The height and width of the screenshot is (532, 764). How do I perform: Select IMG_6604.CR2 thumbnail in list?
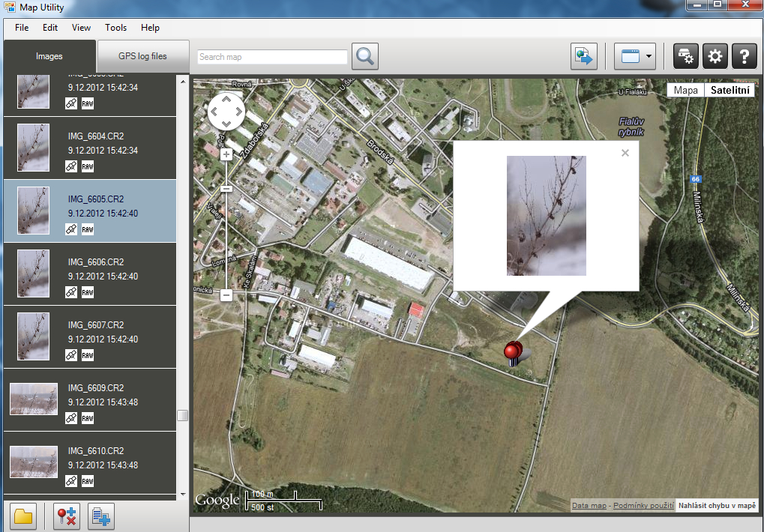33,148
